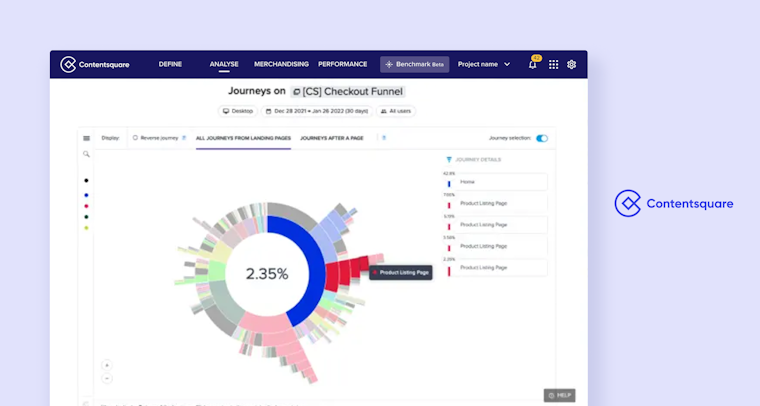The height and width of the screenshot is (406, 760).
Task: Click the Journeys on page title
Action: 256,91
